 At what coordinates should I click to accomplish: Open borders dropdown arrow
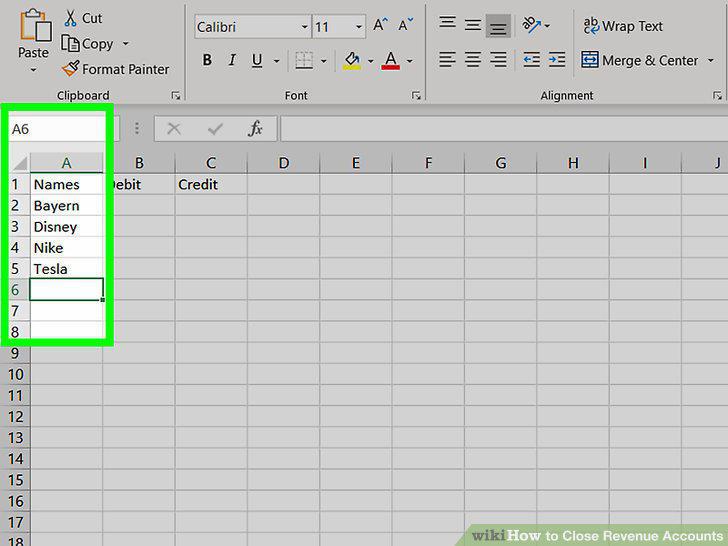point(324,61)
